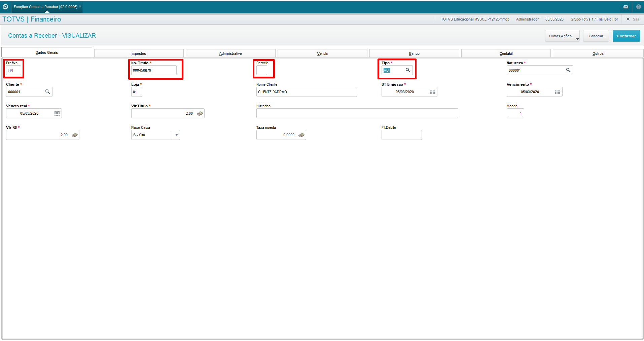
Task: Click the Parcela input field
Action: click(x=262, y=70)
